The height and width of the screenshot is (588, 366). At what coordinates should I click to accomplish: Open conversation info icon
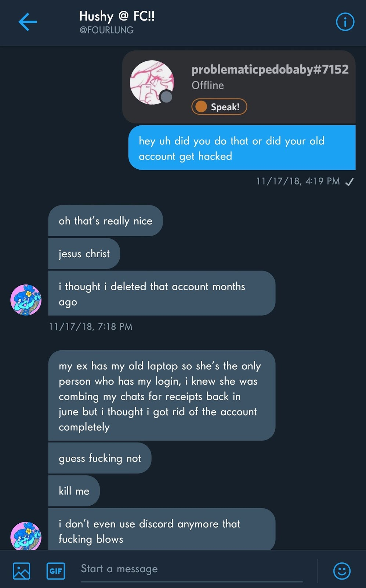point(345,22)
